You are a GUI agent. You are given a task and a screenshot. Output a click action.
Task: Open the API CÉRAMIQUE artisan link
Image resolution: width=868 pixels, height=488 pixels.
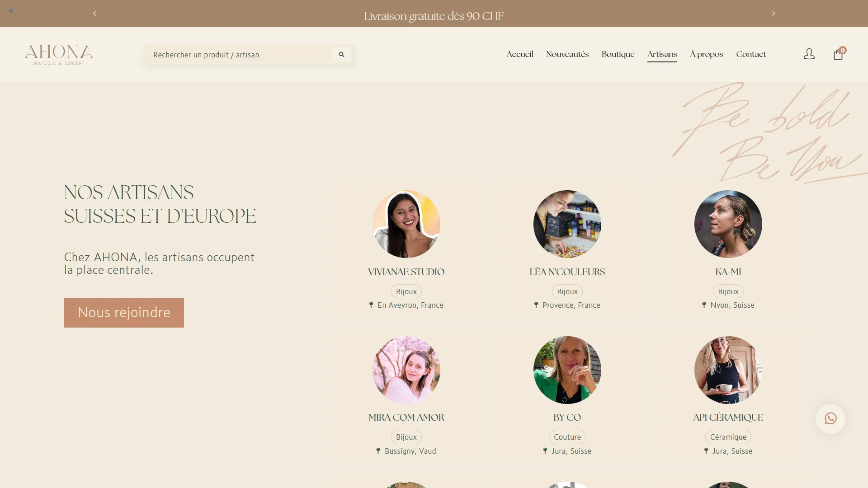728,418
